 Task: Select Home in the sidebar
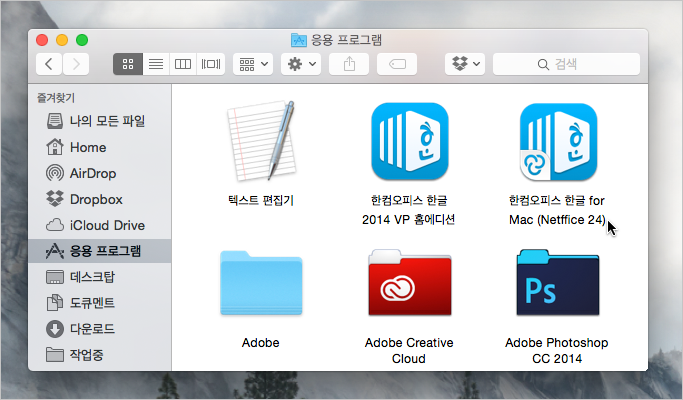[100, 147]
